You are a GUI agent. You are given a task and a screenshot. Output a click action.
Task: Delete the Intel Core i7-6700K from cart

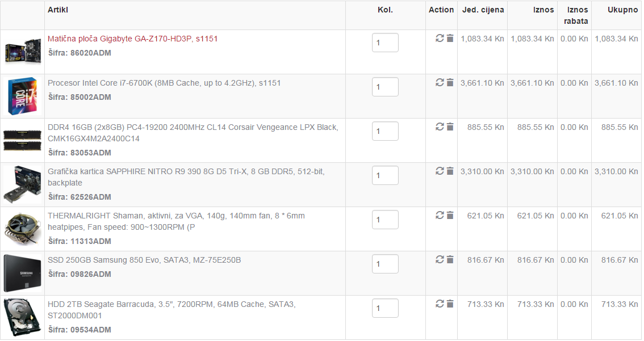(x=450, y=82)
